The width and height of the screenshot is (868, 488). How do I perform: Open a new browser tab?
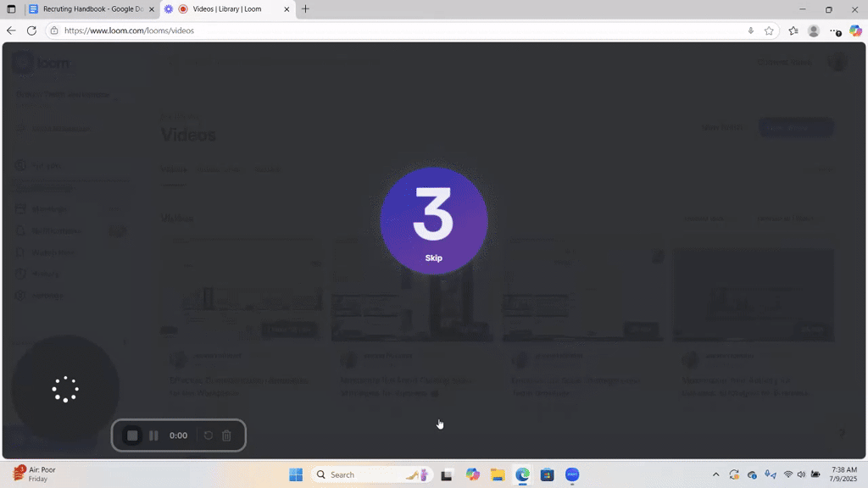[x=305, y=8]
